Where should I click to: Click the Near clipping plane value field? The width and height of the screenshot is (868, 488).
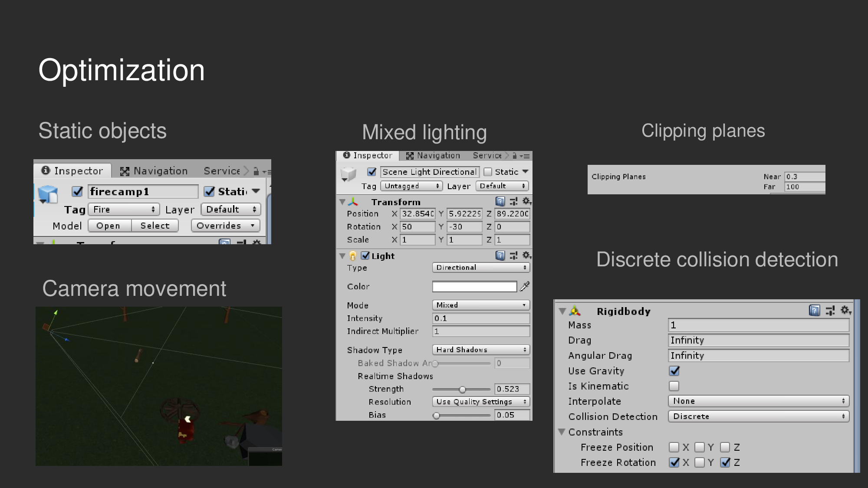(x=805, y=176)
